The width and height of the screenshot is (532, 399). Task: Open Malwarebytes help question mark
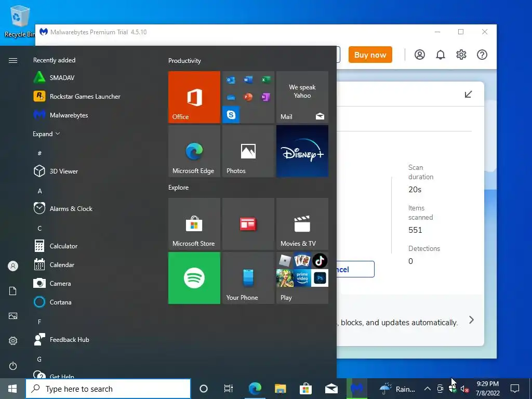click(482, 55)
